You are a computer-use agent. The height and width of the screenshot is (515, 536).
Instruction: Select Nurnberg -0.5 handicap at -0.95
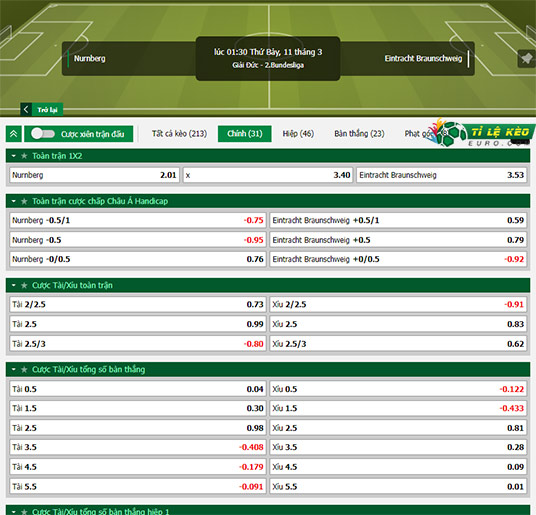138,240
